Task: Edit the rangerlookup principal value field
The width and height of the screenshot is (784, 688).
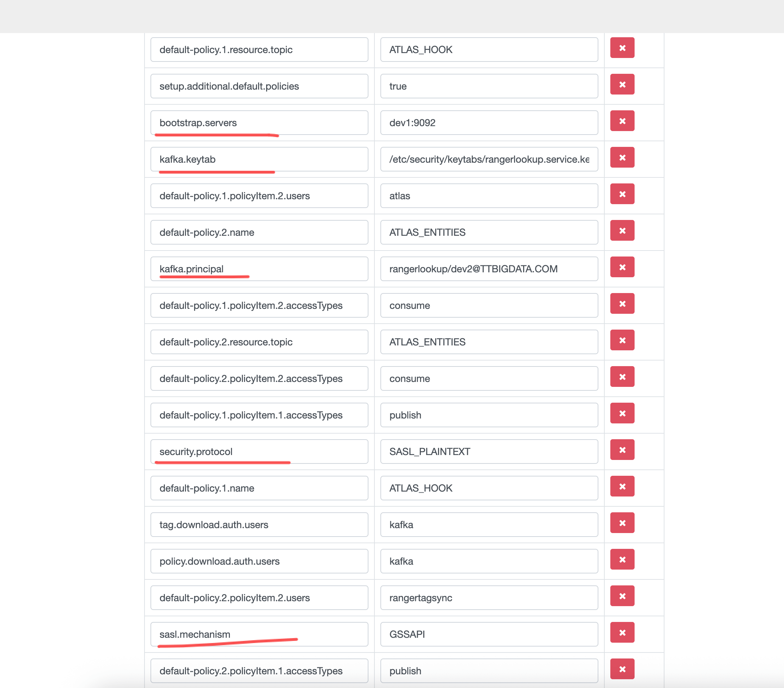Action: pyautogui.click(x=489, y=269)
